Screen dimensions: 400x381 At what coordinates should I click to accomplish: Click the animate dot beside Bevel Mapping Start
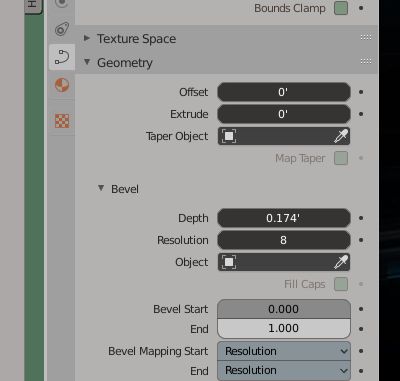tap(361, 351)
